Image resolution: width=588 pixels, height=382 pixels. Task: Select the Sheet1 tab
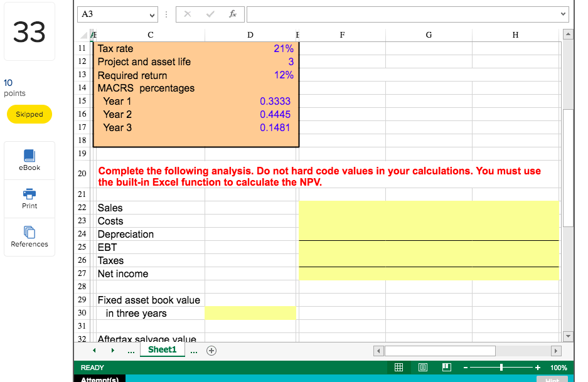(x=162, y=349)
